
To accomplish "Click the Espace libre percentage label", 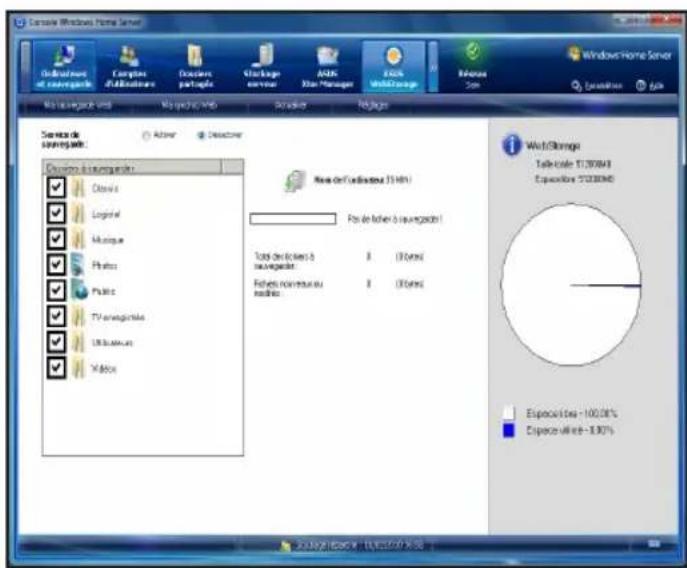I will 572,413.
